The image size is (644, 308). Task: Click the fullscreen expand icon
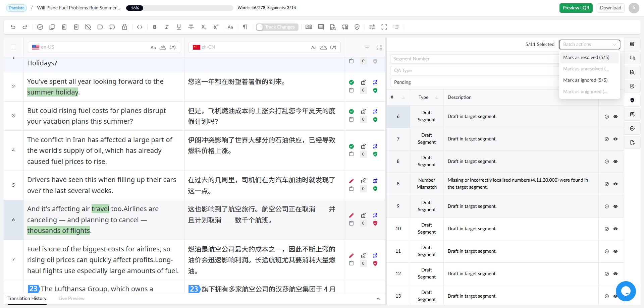(384, 27)
